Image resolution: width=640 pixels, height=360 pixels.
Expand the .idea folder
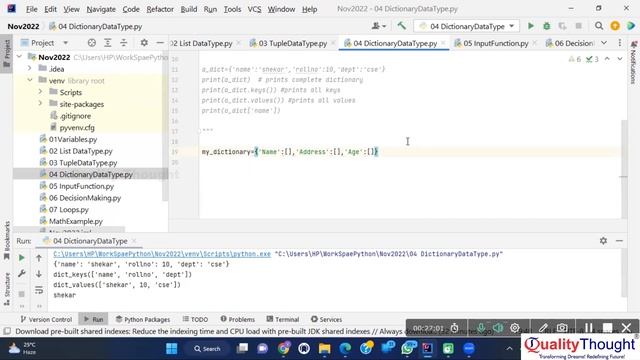point(30,69)
